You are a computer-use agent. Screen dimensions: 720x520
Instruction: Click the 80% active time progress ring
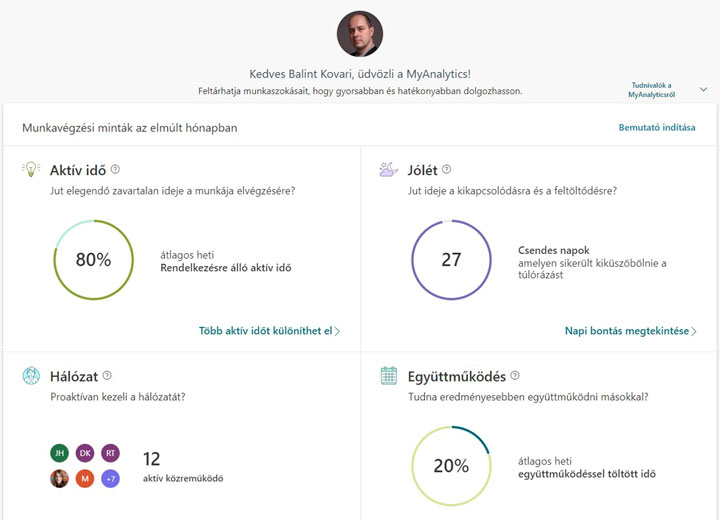point(94,260)
